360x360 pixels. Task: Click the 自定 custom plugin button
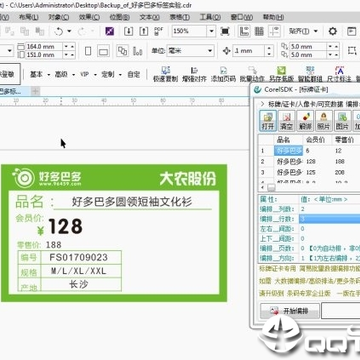point(133,75)
